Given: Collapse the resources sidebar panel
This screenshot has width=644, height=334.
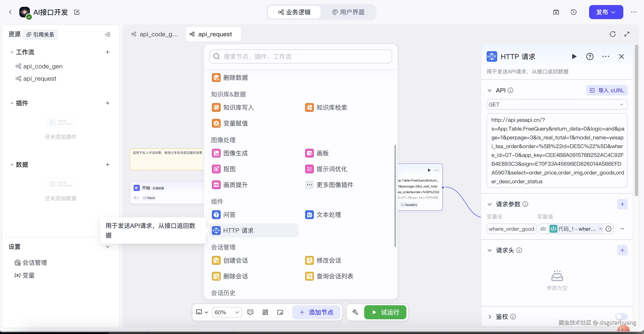Looking at the screenshot, I should pyautogui.click(x=108, y=34).
